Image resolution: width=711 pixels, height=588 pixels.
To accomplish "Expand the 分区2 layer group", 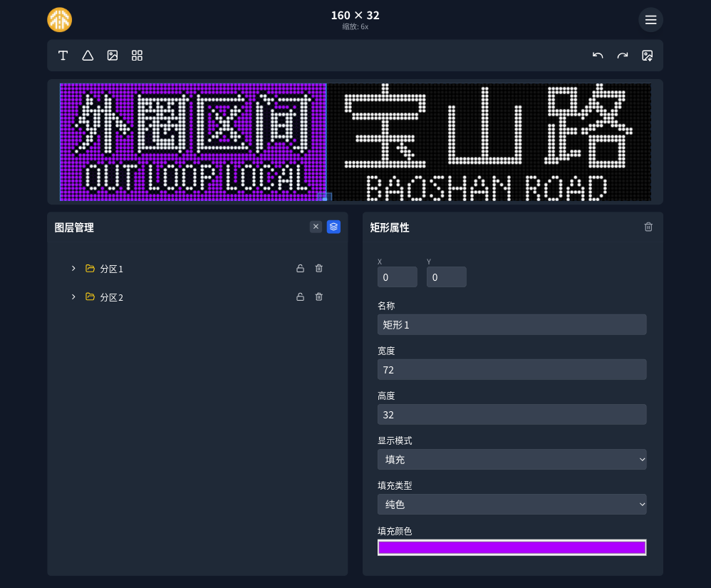I will (73, 297).
